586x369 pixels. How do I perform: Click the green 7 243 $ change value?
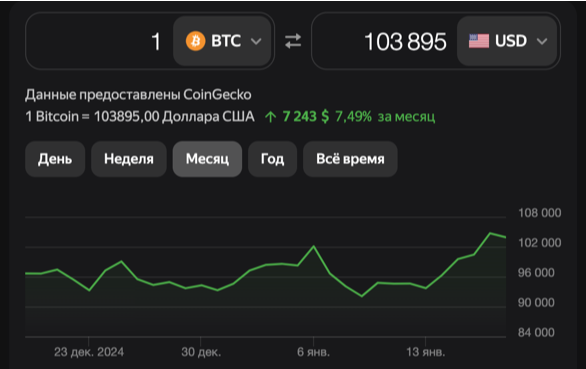306,117
